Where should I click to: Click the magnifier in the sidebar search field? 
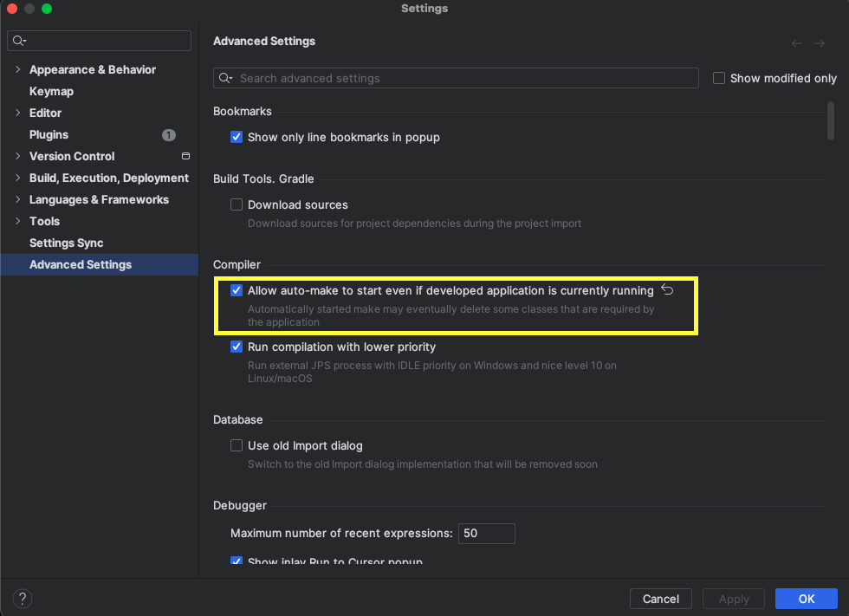17,40
